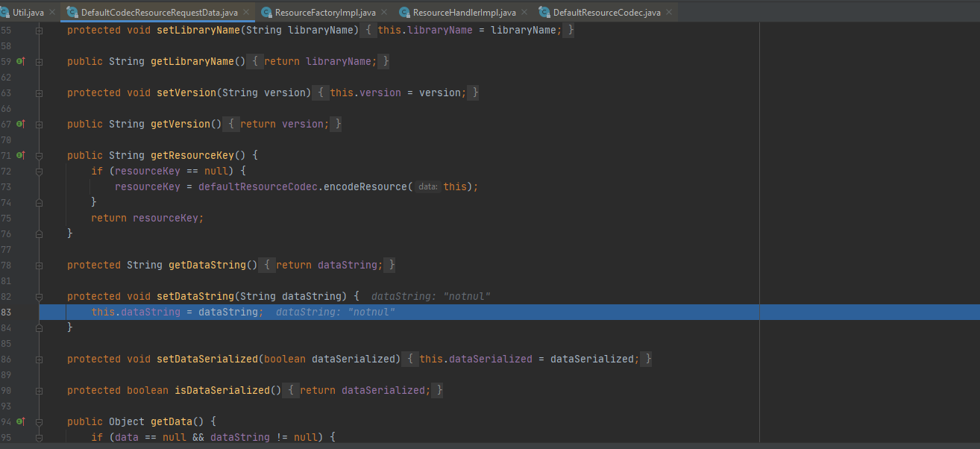Click 'return version;' folded text
The width and height of the screenshot is (980, 449).
[284, 124]
